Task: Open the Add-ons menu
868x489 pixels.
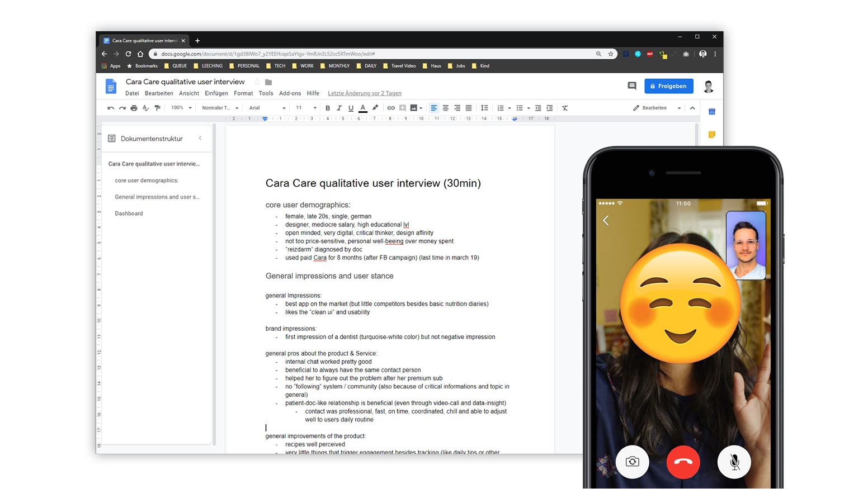Action: pos(290,93)
